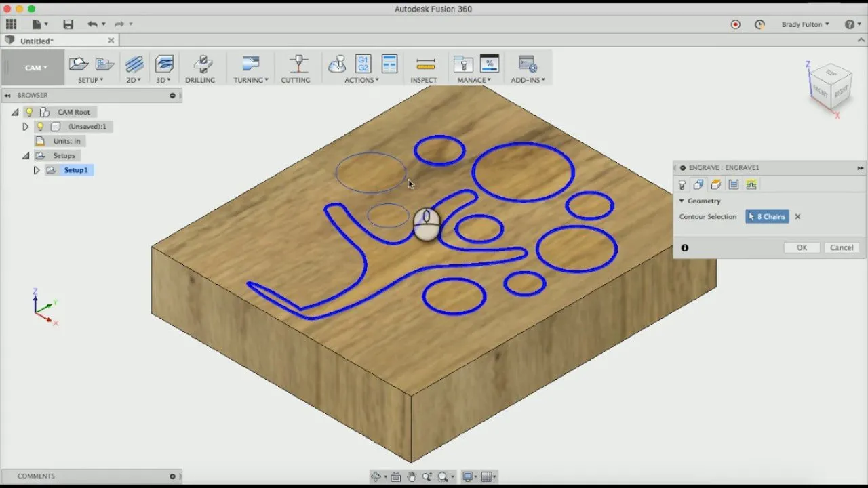Viewport: 868px width, 488px height.
Task: Select the Units: in tree item
Action: click(x=66, y=141)
